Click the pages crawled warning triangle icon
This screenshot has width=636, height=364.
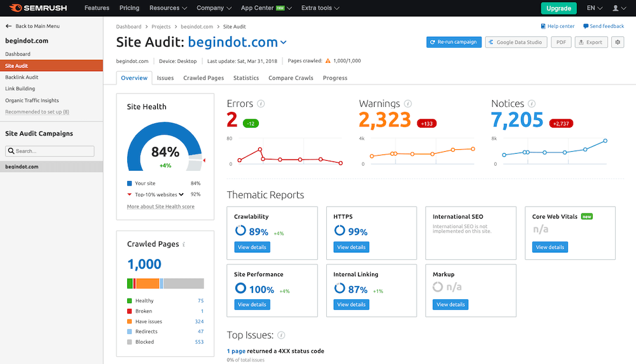coord(328,61)
